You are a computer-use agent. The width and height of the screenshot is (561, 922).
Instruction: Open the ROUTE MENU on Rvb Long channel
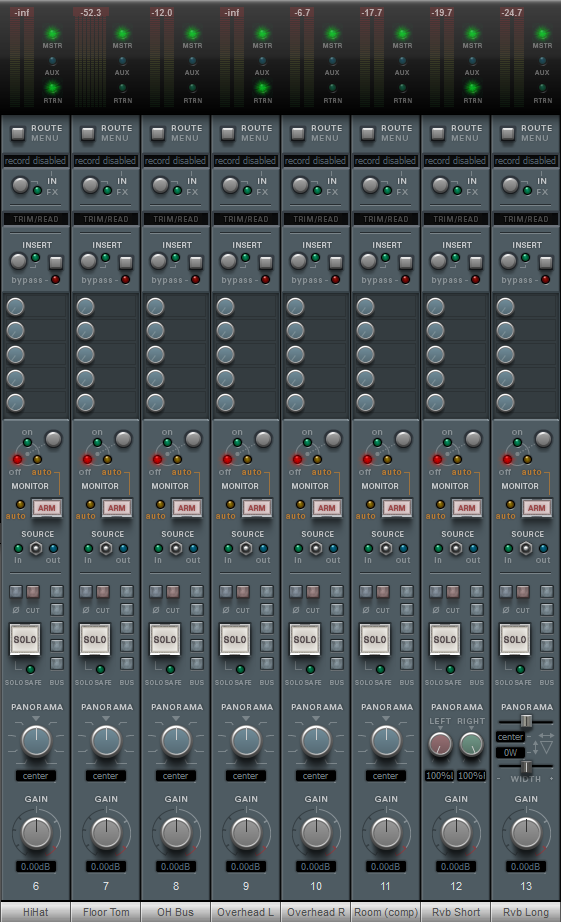click(x=508, y=133)
